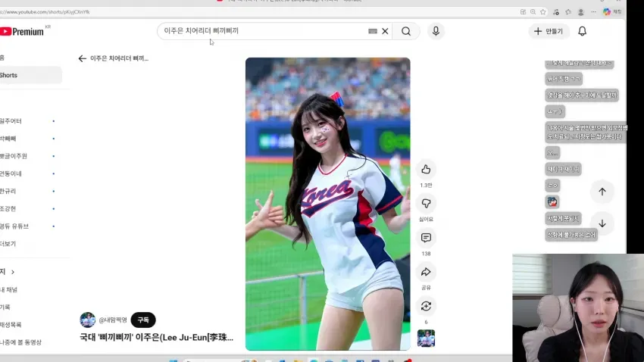Select Shorts in the sidebar
The width and height of the screenshot is (644, 362).
coord(31,75)
